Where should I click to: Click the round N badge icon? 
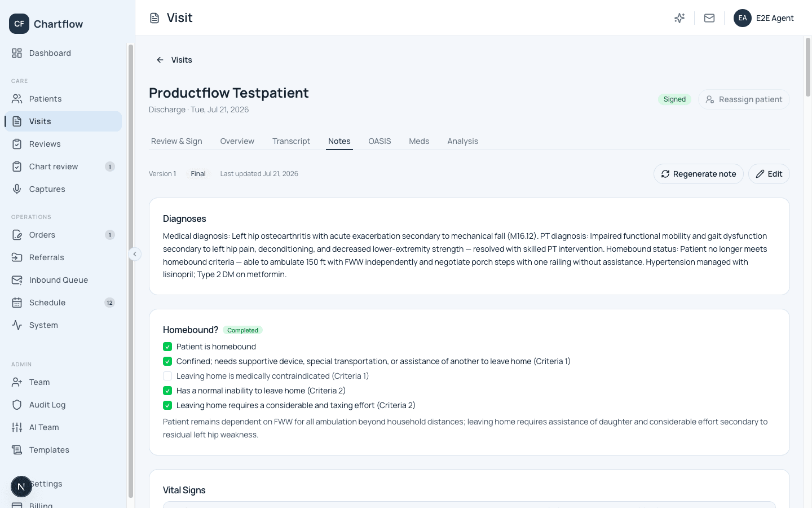click(21, 487)
